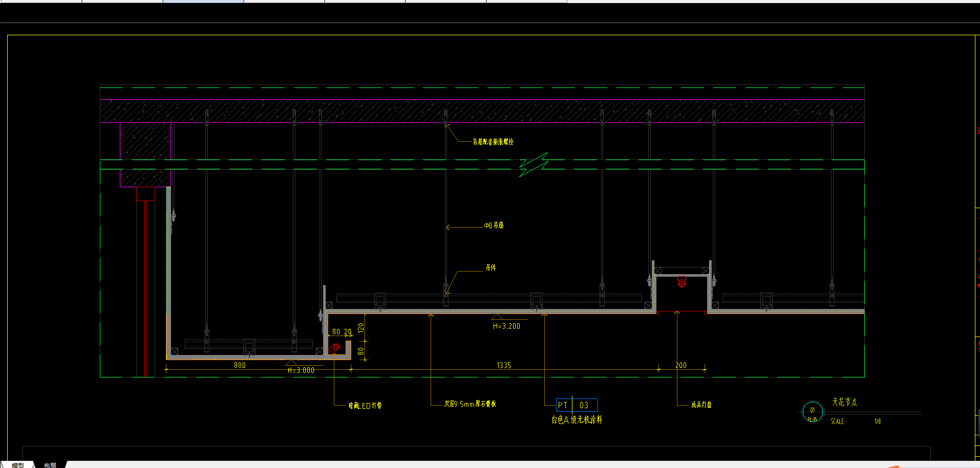Select the red sprinkler symbol in light trough
The height and width of the screenshot is (468, 980).
click(681, 282)
